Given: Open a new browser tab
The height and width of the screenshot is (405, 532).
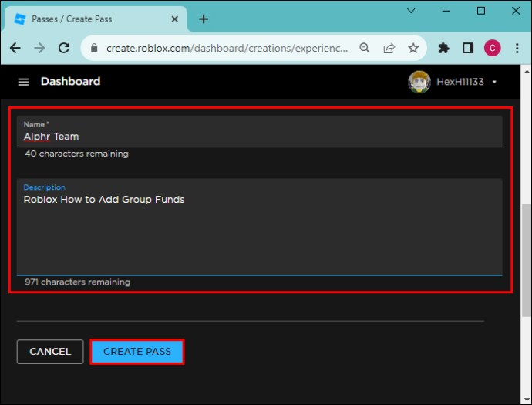Looking at the screenshot, I should 204,19.
